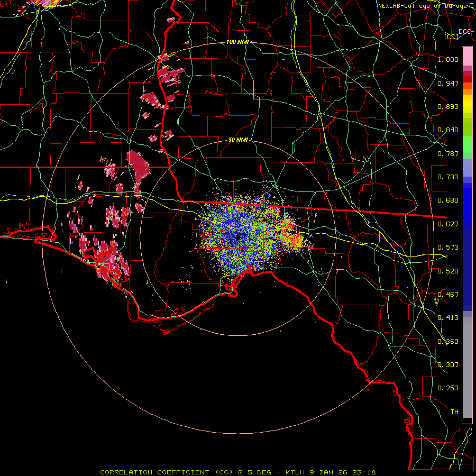Click the 0.893 color scale value
The width and height of the screenshot is (476, 476).
(448, 106)
